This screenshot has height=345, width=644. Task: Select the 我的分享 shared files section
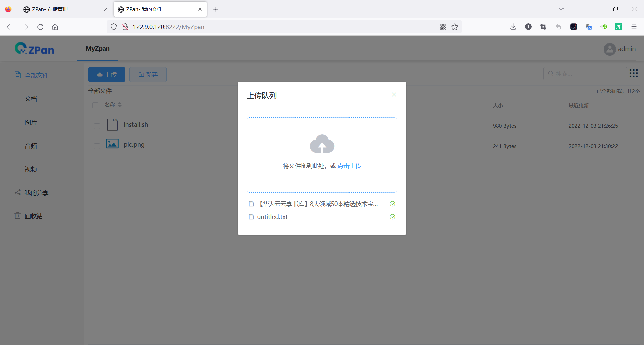[37, 192]
